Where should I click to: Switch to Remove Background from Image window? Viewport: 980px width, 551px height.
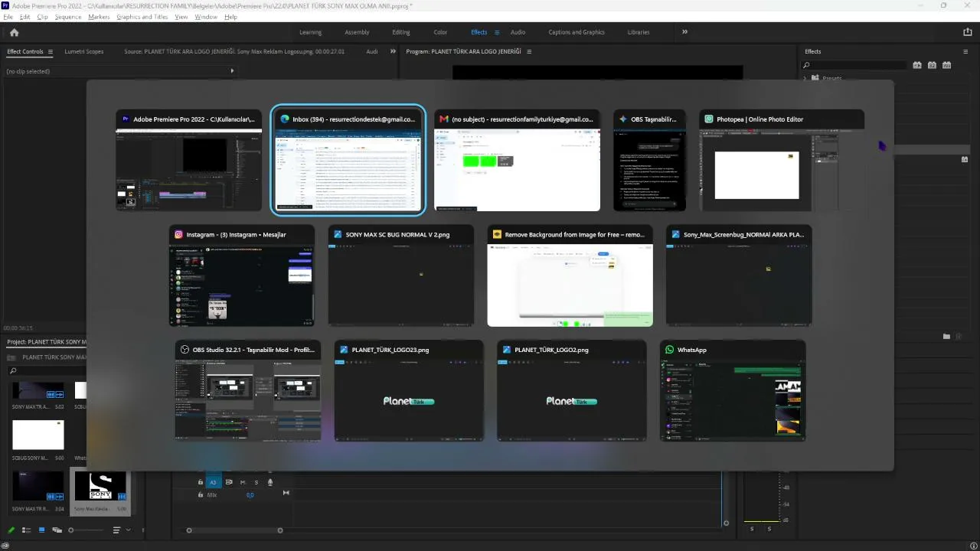click(570, 275)
